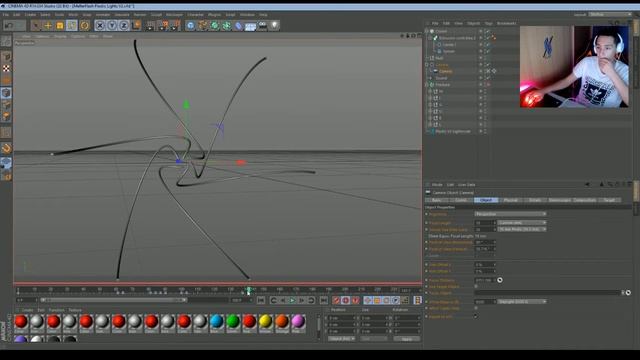Open the File menu in the main menu bar
The width and height of the screenshot is (640, 360).
tap(6, 15)
